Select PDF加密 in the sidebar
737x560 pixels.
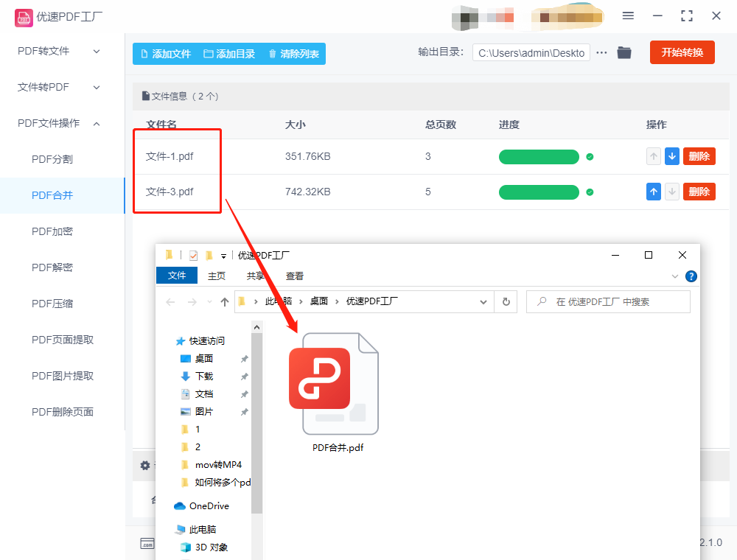pyautogui.click(x=52, y=231)
